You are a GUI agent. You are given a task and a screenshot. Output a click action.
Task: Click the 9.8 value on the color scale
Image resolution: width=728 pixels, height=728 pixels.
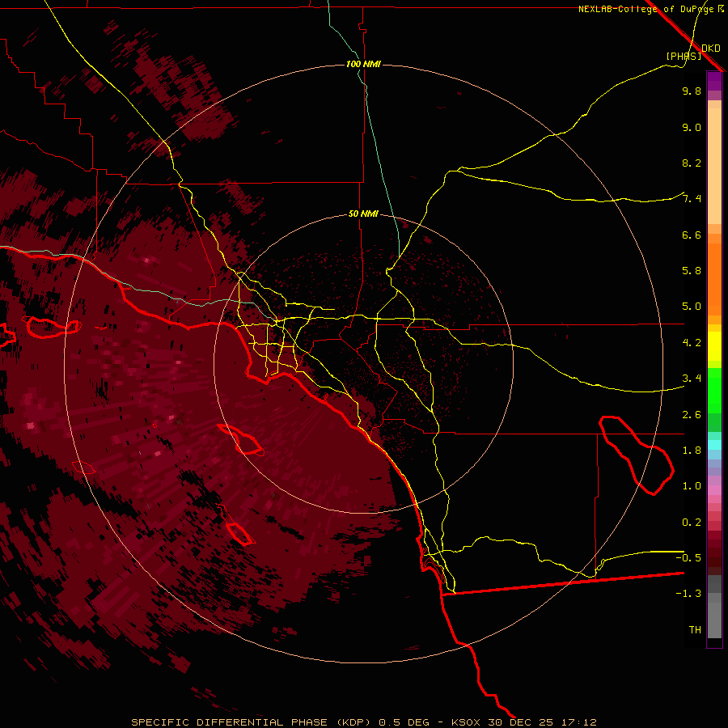(x=692, y=91)
